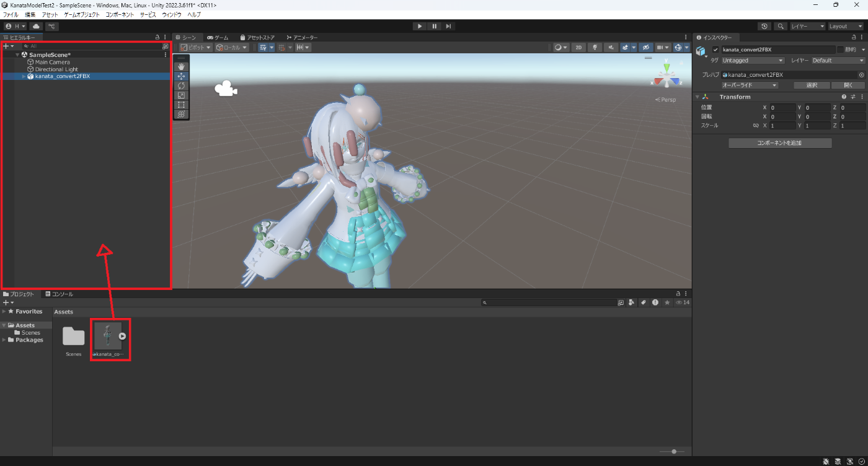This screenshot has height=466, width=868.
Task: Click the prefab object picker circle icon
Action: (861, 75)
